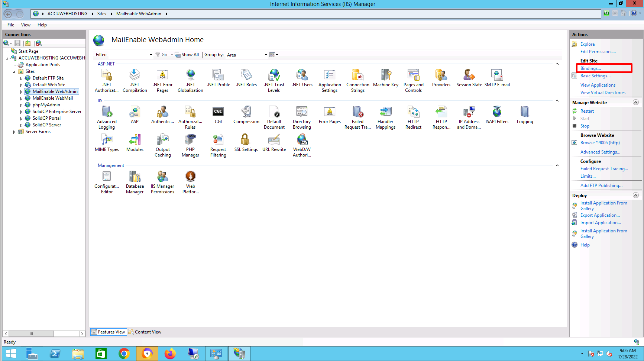Open Google Chrome from taskbar
The height and width of the screenshot is (361, 644).
(x=124, y=354)
